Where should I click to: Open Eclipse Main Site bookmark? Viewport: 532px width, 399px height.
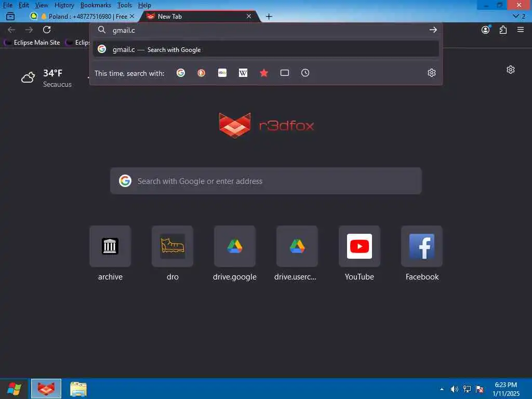pos(32,43)
